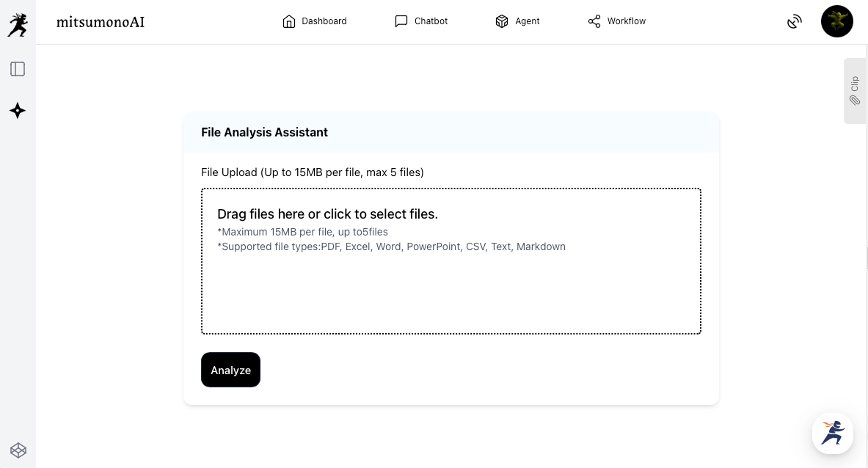Open the Dashboard text label in navigation
This screenshot has height=468, width=868.
tap(324, 21)
